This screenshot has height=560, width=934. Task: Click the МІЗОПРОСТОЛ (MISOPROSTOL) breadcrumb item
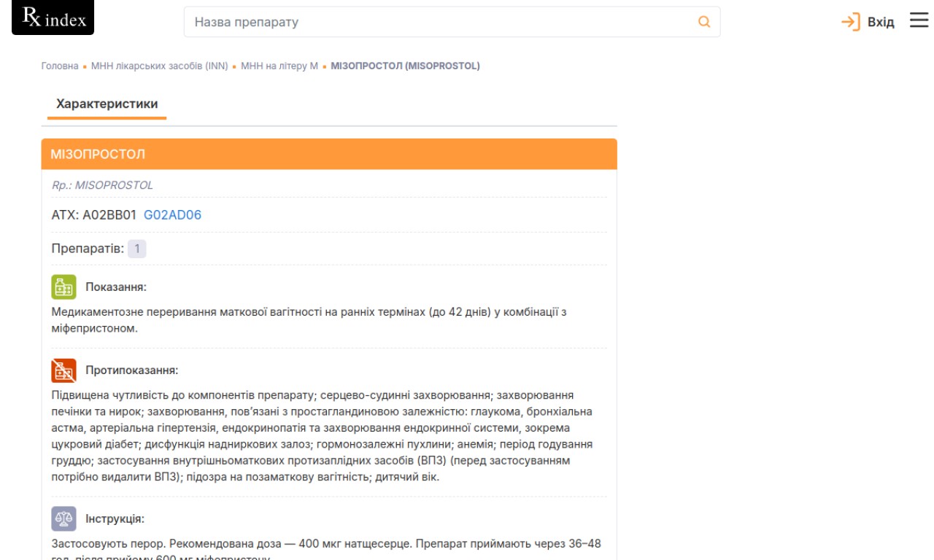(x=405, y=66)
